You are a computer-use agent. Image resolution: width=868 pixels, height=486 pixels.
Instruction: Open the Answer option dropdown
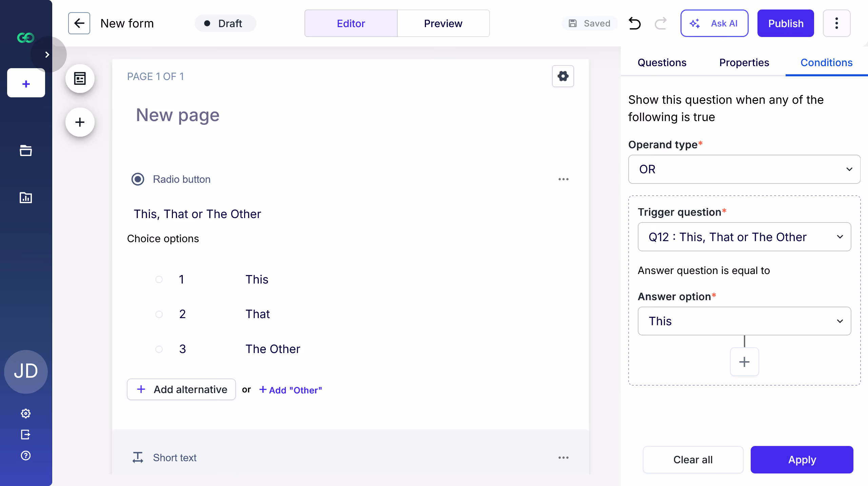744,321
